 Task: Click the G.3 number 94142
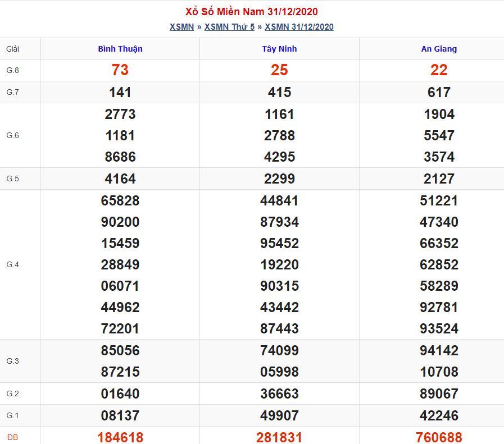coord(439,351)
